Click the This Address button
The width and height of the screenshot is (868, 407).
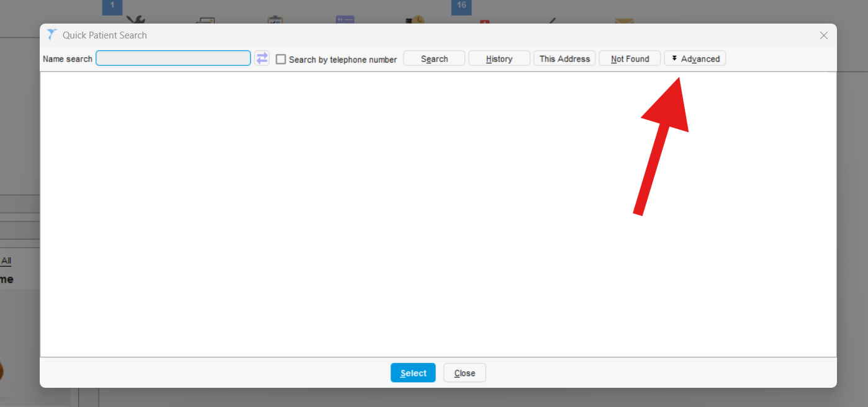pos(564,59)
